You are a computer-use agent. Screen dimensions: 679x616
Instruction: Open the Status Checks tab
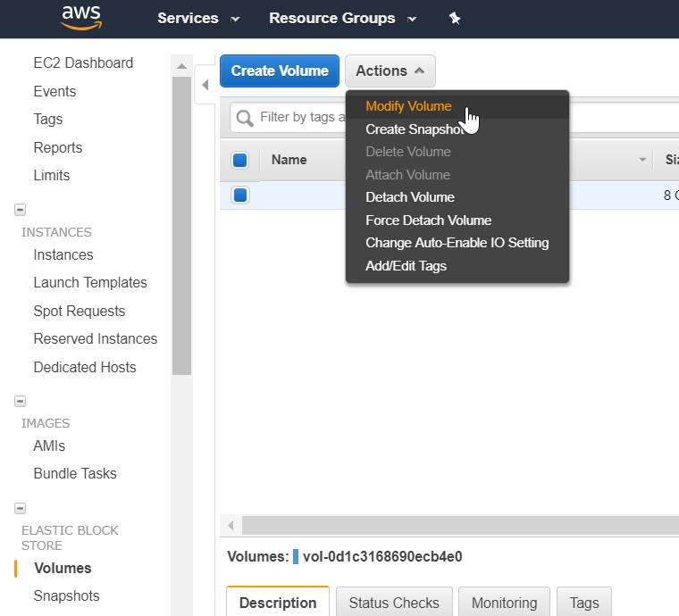pos(394,603)
